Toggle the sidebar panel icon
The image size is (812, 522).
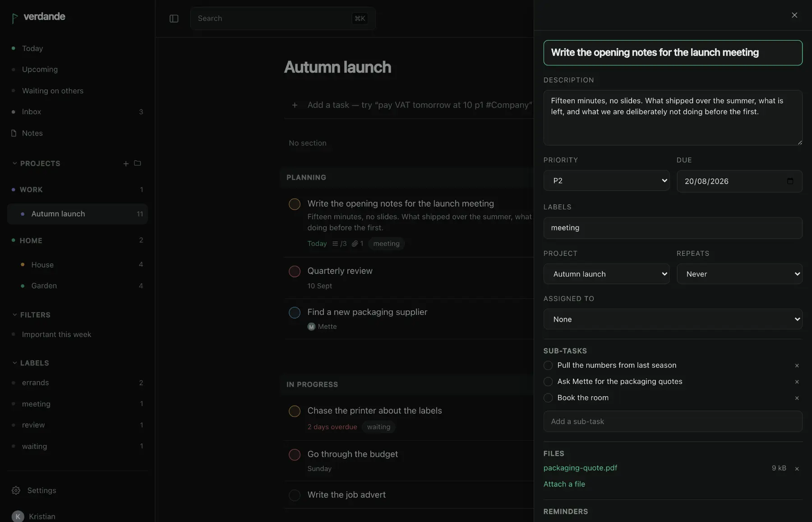click(174, 18)
